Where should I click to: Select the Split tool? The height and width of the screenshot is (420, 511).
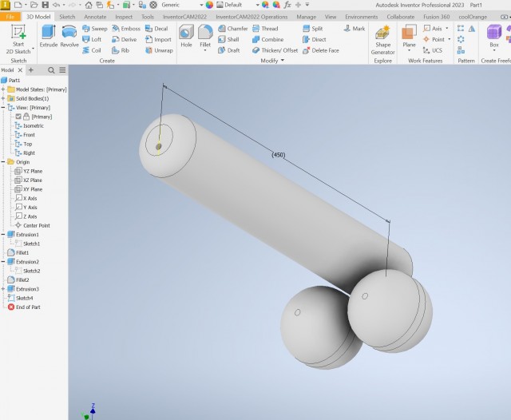(x=312, y=29)
